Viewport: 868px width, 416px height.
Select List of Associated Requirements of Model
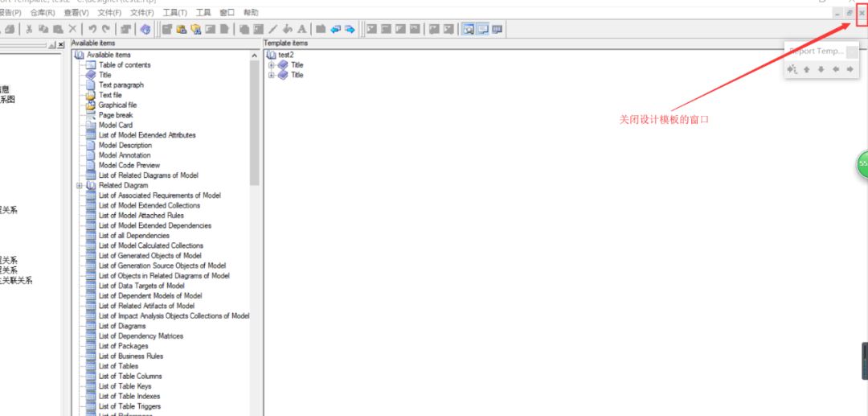(x=160, y=196)
